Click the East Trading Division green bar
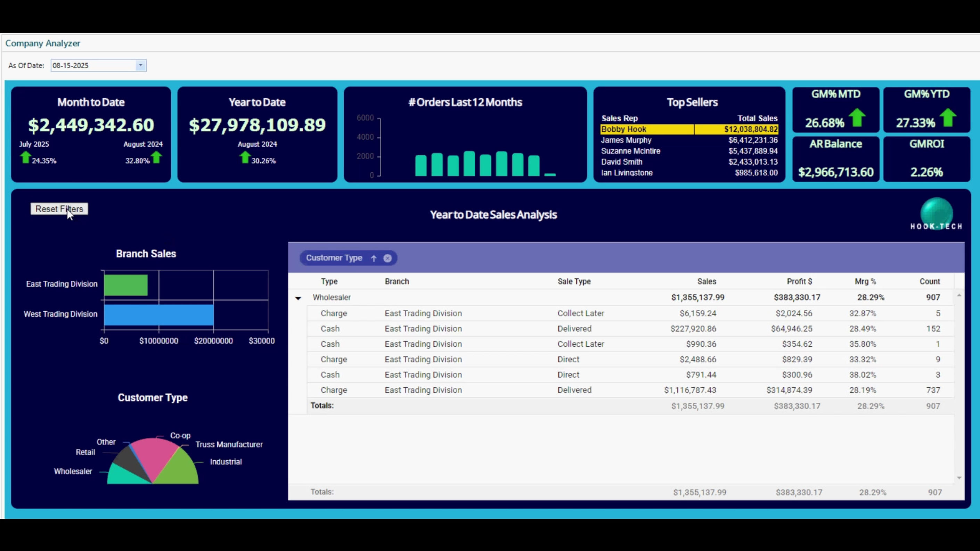The width and height of the screenshot is (980, 551). pyautogui.click(x=125, y=285)
